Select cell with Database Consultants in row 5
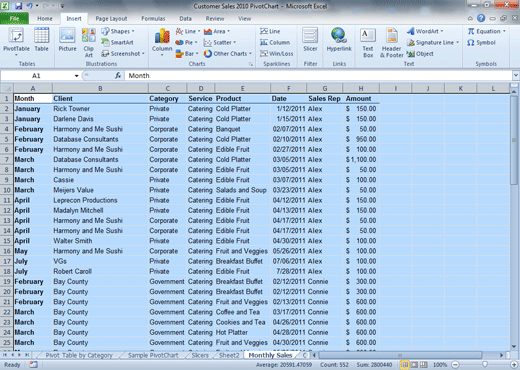Screen dimensions: 520x370 100,139
